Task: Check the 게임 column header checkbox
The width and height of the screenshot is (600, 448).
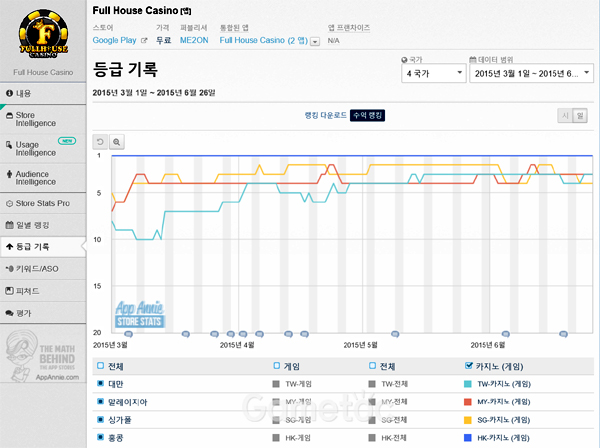Action: click(277, 366)
